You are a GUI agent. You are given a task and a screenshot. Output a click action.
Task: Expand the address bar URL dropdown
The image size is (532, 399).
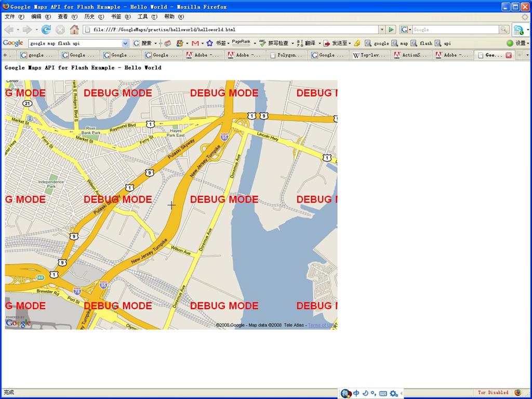(x=382, y=30)
